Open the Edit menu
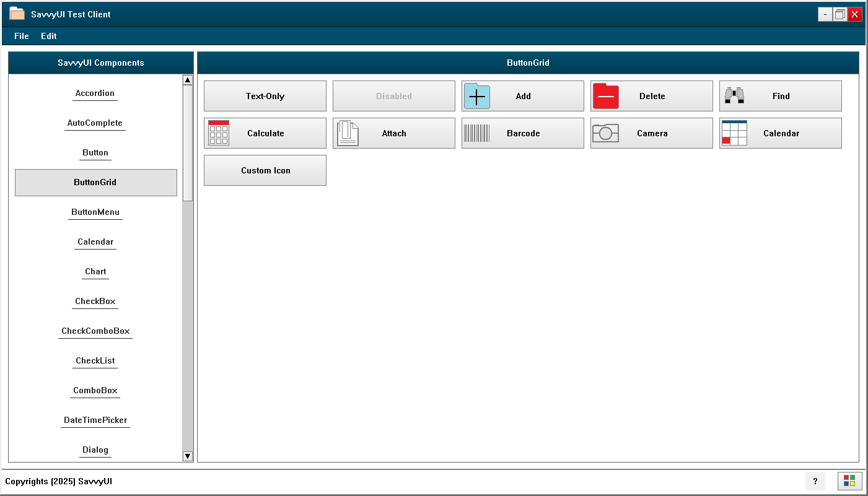 pos(48,36)
